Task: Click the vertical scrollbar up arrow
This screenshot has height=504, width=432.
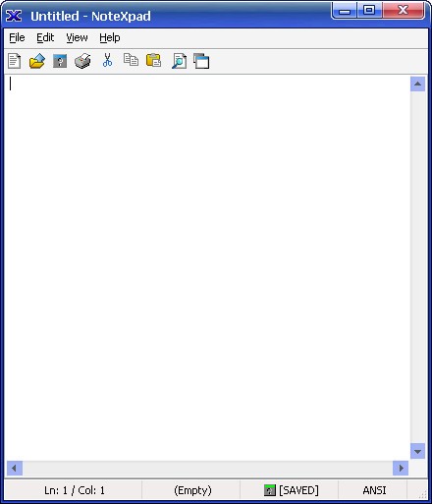Action: click(417, 84)
